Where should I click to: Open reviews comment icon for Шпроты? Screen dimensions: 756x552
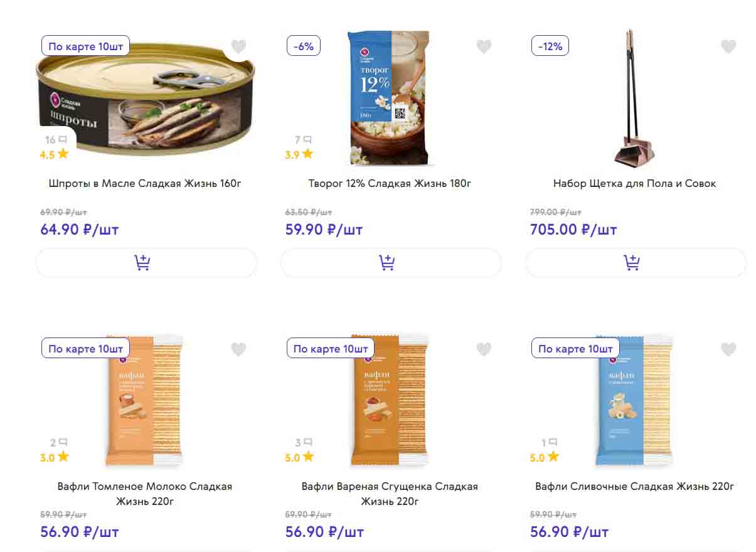[62, 140]
